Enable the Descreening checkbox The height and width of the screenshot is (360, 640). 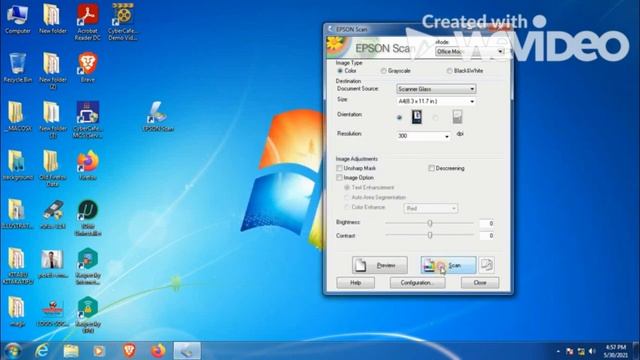click(431, 168)
